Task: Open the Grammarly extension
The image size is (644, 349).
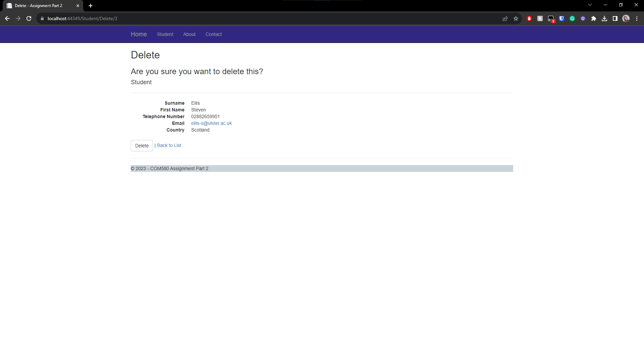Action: [x=572, y=18]
